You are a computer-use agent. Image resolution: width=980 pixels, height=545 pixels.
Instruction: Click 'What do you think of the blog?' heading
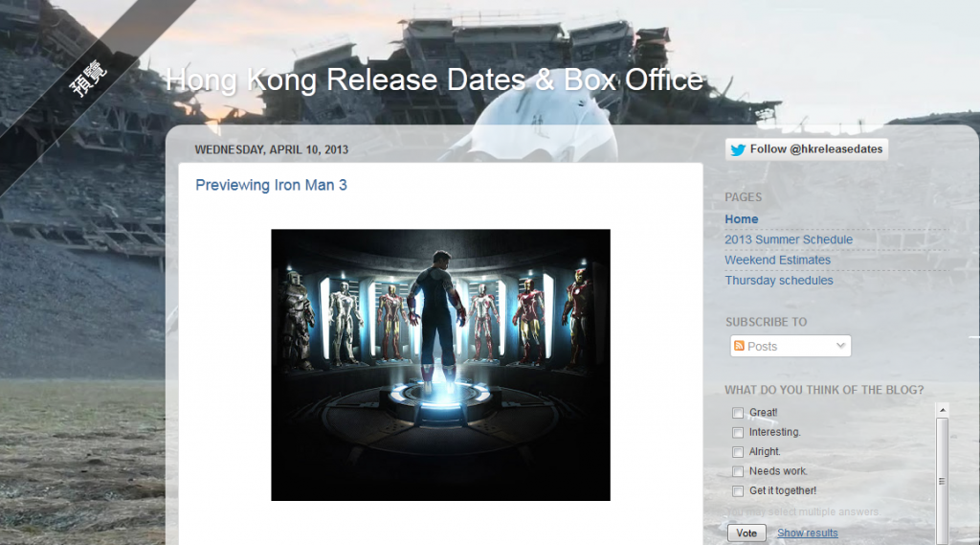coord(824,390)
